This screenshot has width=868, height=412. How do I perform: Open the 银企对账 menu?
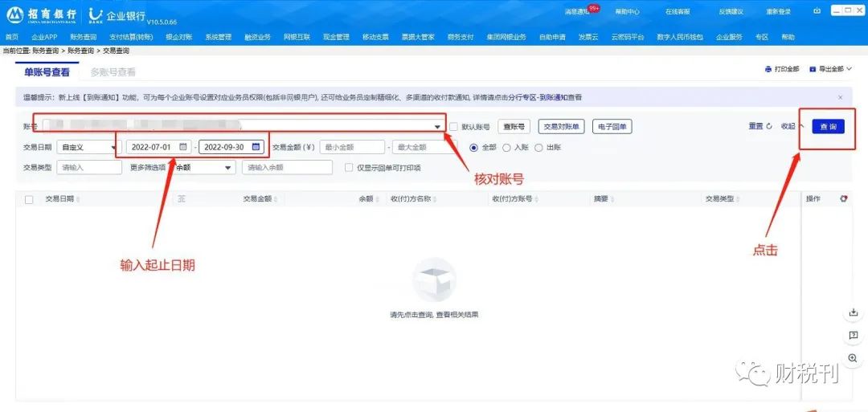pyautogui.click(x=178, y=37)
